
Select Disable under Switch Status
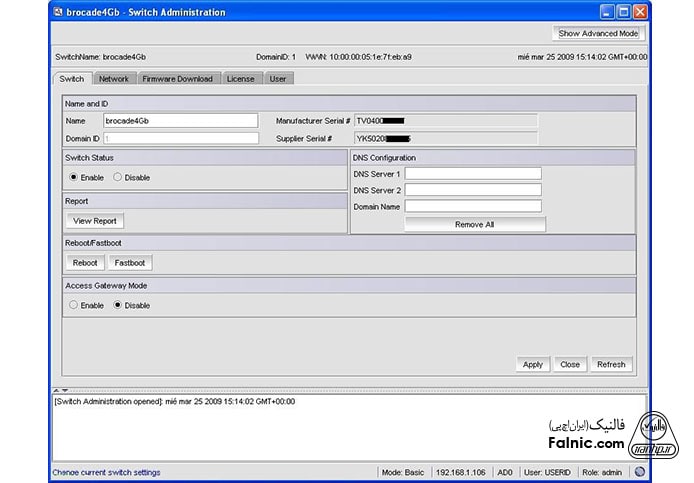(x=118, y=177)
